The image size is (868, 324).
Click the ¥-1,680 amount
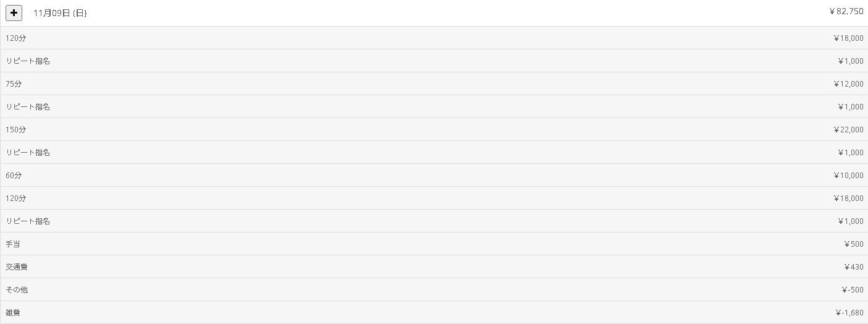pyautogui.click(x=849, y=313)
